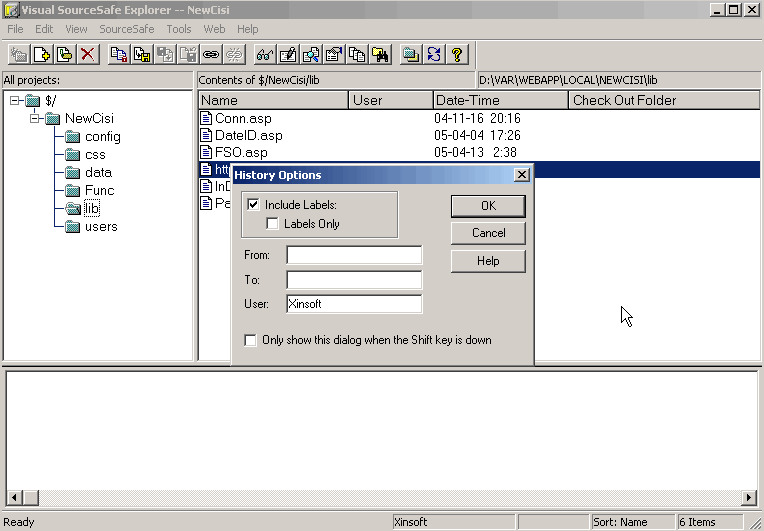Screen dimensions: 764x531
Task: Click the Create Project toolbar icon
Action: [x=19, y=54]
